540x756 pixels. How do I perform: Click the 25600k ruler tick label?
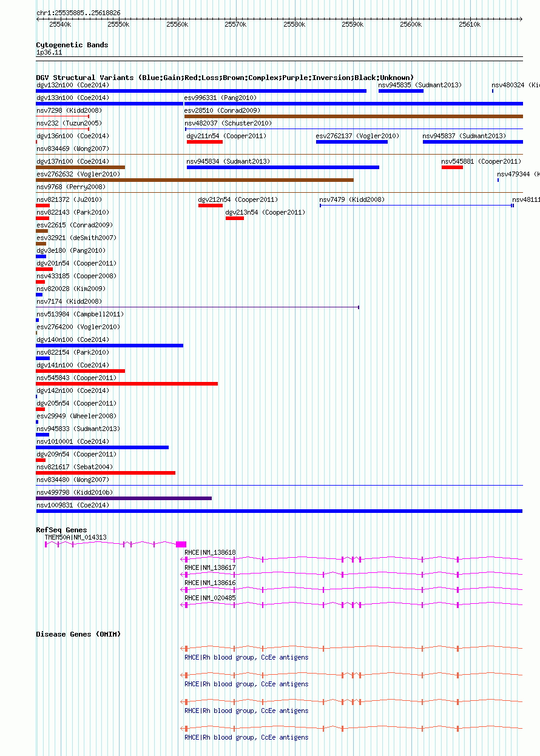pos(411,24)
